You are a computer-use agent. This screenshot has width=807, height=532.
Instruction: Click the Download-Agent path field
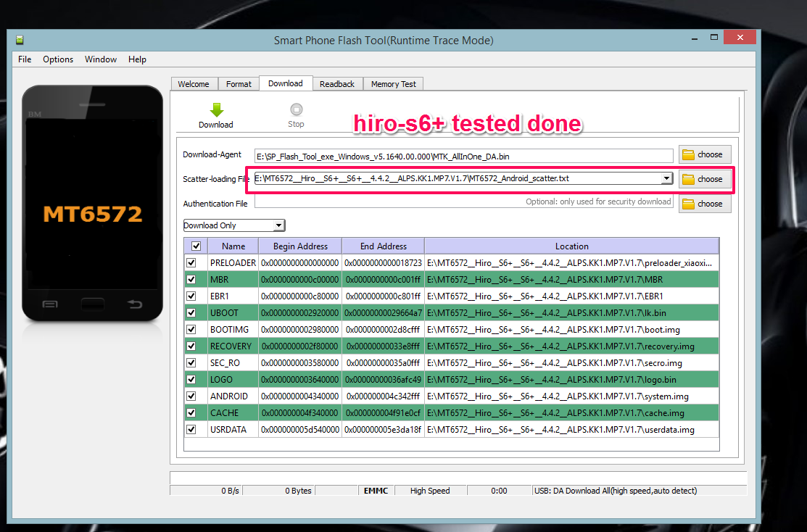[x=464, y=156]
